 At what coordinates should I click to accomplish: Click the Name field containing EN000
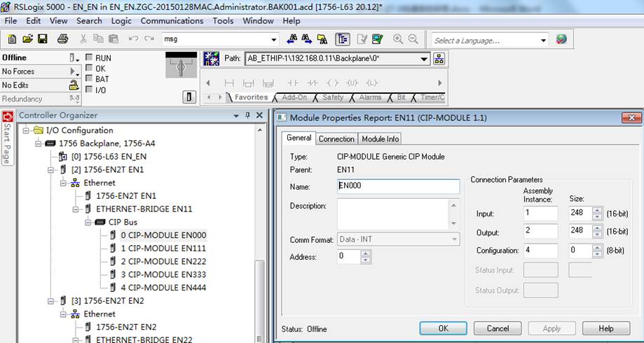pyautogui.click(x=398, y=186)
